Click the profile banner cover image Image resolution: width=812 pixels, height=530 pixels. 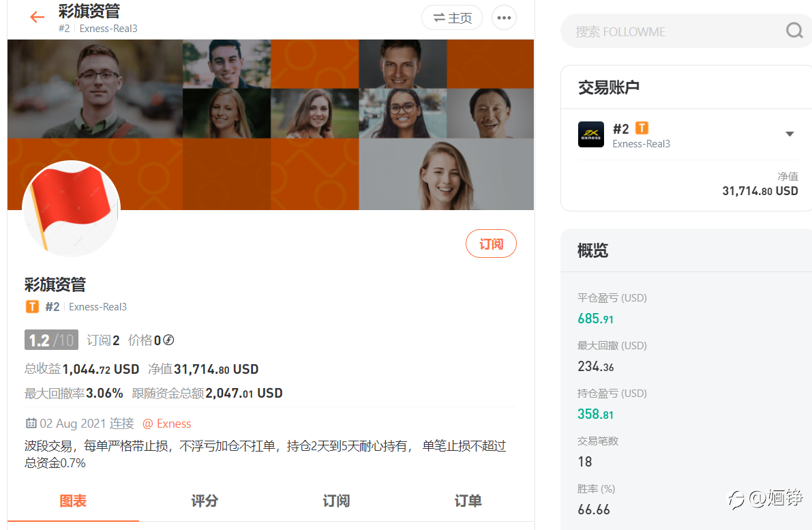point(270,124)
